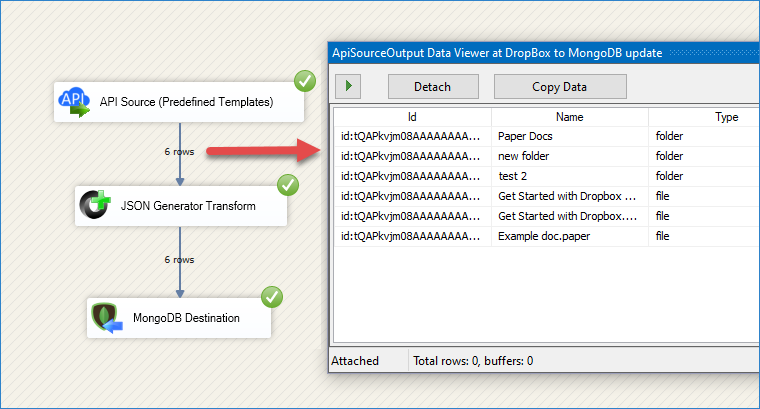Click the green play button in Data Viewer
This screenshot has height=409, width=760.
348,86
